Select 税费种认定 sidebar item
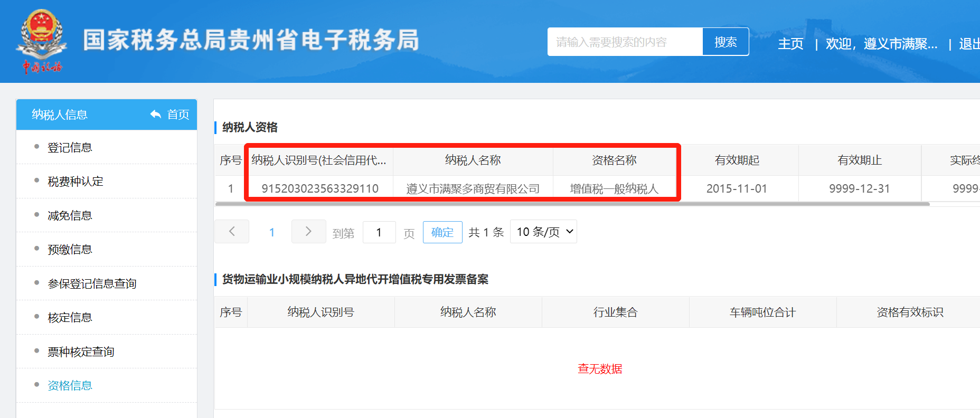 76,182
